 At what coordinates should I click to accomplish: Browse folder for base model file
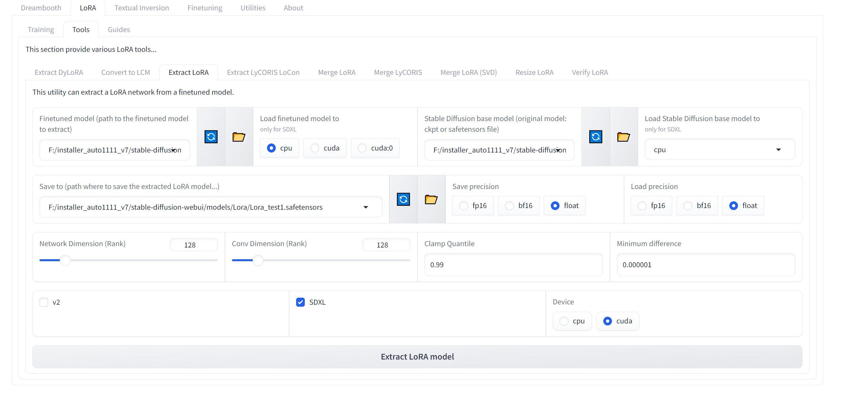623,136
